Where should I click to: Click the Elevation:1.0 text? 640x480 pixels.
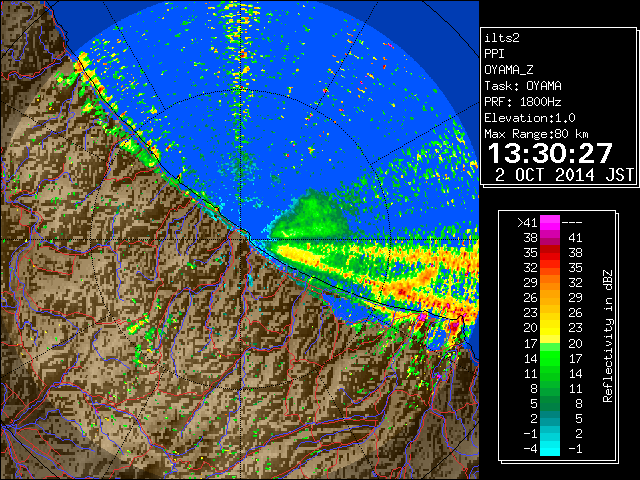click(x=530, y=118)
